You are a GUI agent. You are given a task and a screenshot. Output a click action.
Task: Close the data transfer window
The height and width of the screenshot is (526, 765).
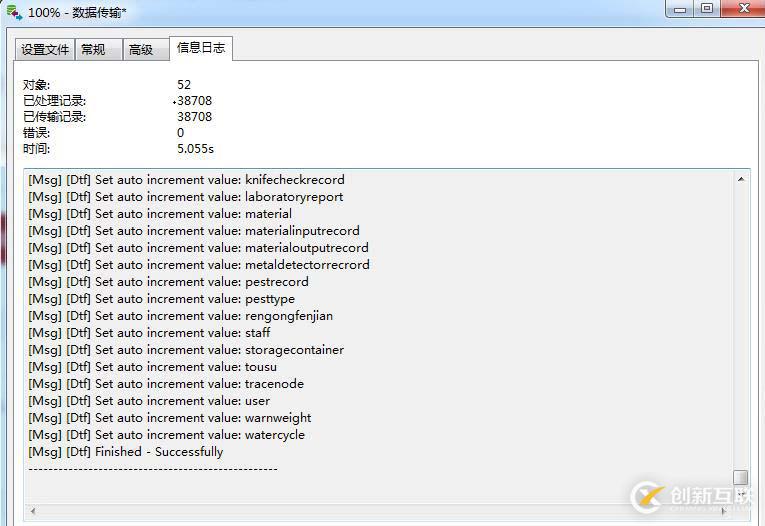[x=741, y=8]
